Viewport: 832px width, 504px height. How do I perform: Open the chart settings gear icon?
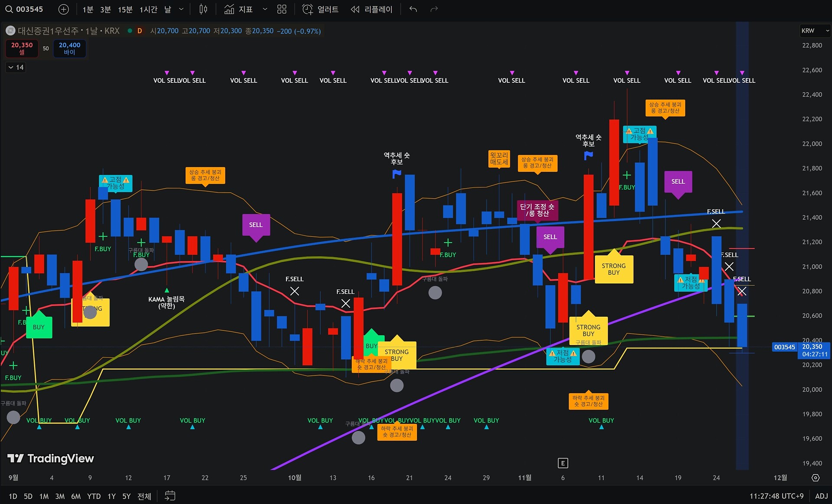[815, 478]
